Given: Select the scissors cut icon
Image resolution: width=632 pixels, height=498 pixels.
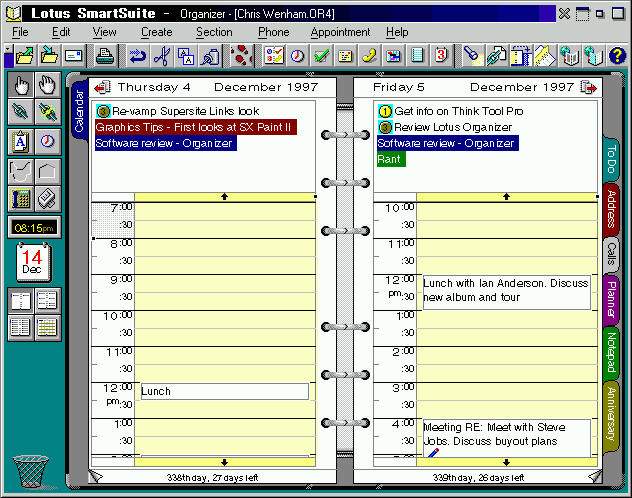Looking at the screenshot, I should [162, 56].
